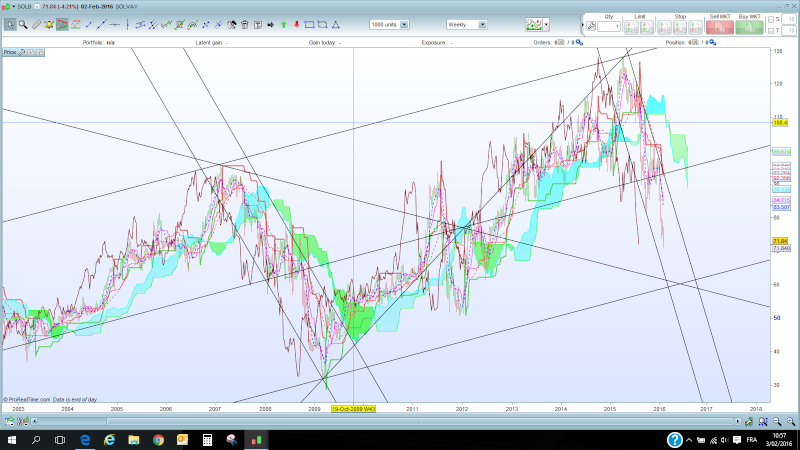Pick the vertical line tool
Screen dimensions: 800x450
coord(127,24)
